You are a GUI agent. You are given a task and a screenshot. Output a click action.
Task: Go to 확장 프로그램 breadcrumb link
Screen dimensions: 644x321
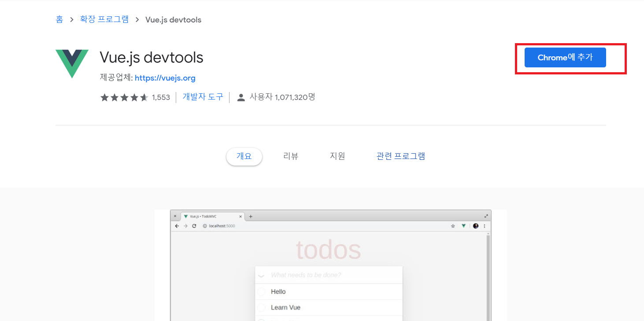[x=104, y=20]
